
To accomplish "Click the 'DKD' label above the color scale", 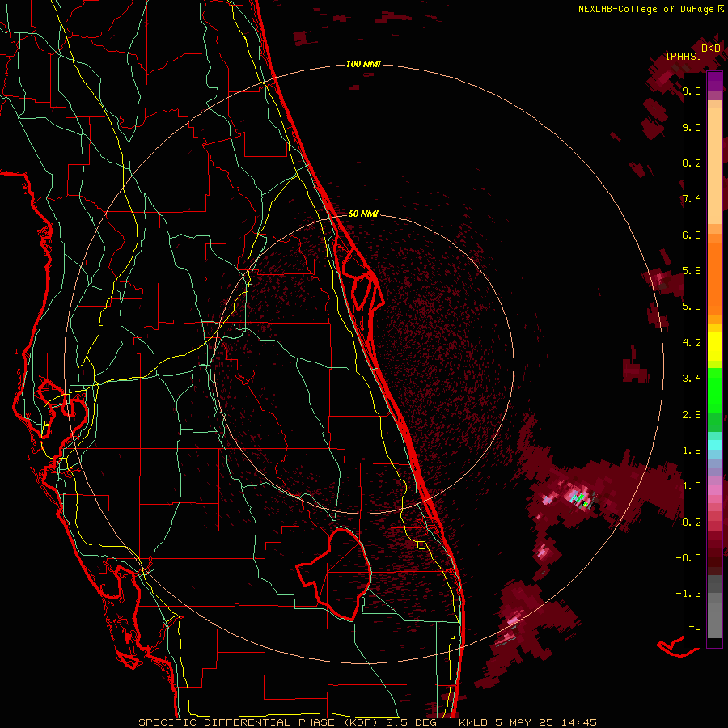I will pyautogui.click(x=711, y=49).
